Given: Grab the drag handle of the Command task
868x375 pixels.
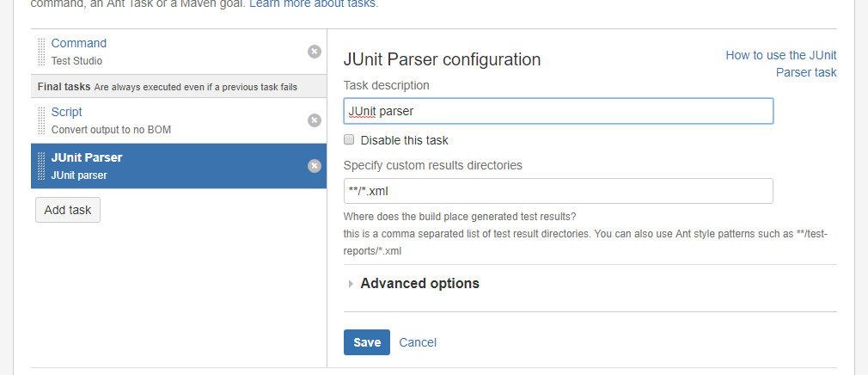Looking at the screenshot, I should [41, 52].
